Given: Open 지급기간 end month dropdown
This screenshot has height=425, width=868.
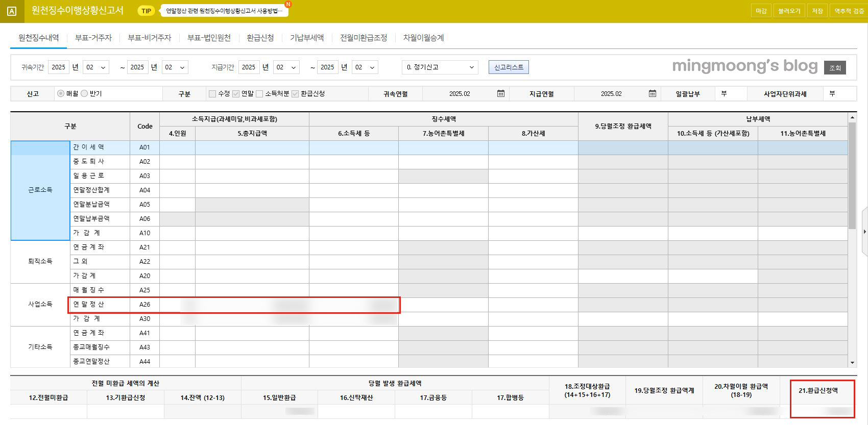Looking at the screenshot, I should (365, 67).
